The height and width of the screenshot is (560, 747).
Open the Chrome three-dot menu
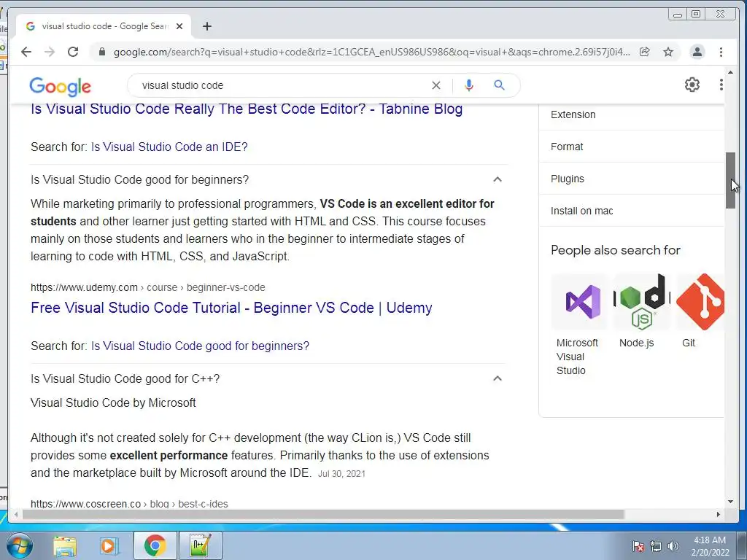[x=721, y=52]
